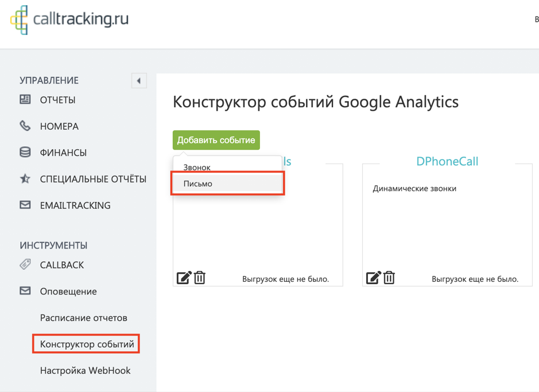Open the ОТЧЕТЫ reports icon
Viewport: 539px width, 392px height.
tap(25, 100)
